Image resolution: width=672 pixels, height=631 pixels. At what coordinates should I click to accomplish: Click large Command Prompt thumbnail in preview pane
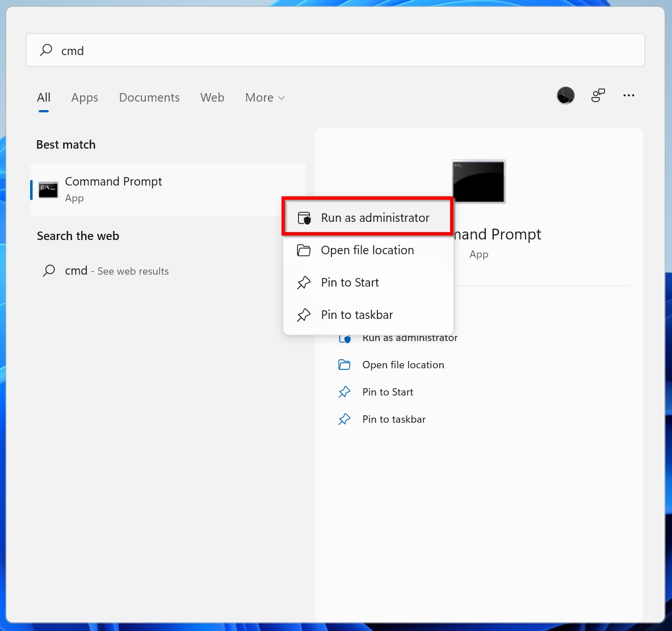point(478,182)
